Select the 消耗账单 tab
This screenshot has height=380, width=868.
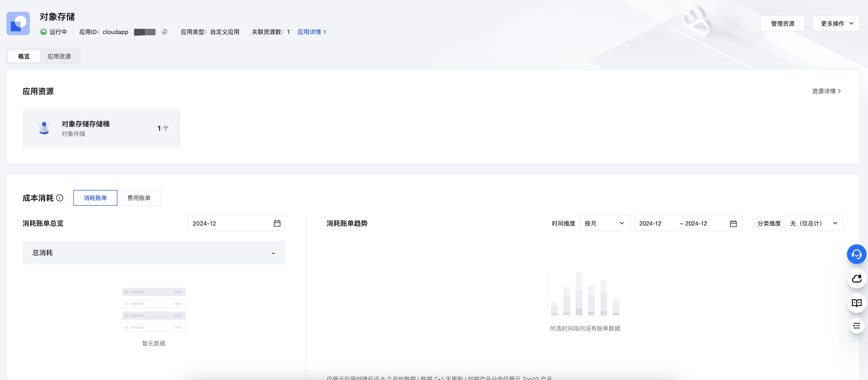[95, 198]
